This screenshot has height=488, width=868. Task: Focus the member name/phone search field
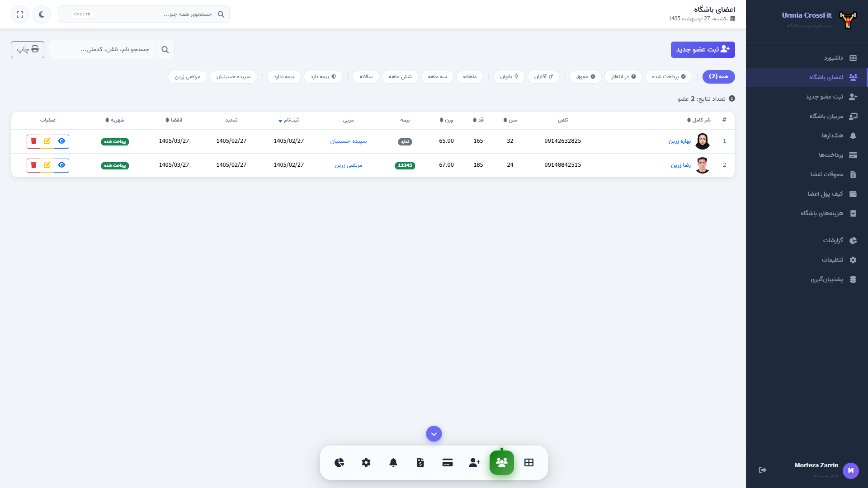102,50
